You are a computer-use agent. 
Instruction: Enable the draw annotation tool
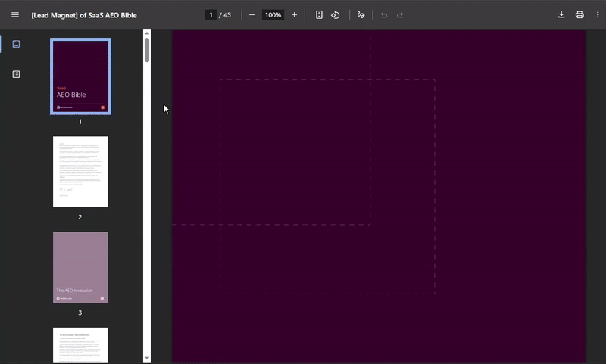[361, 15]
